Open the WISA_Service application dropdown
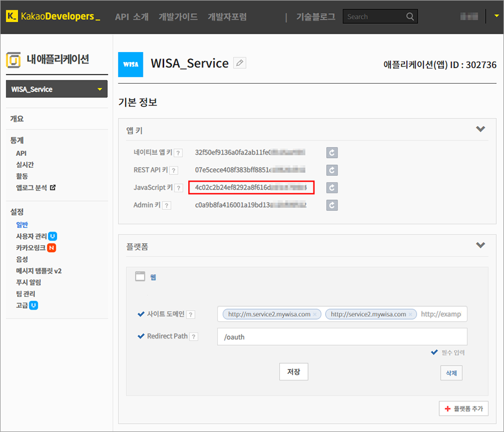 [56, 89]
